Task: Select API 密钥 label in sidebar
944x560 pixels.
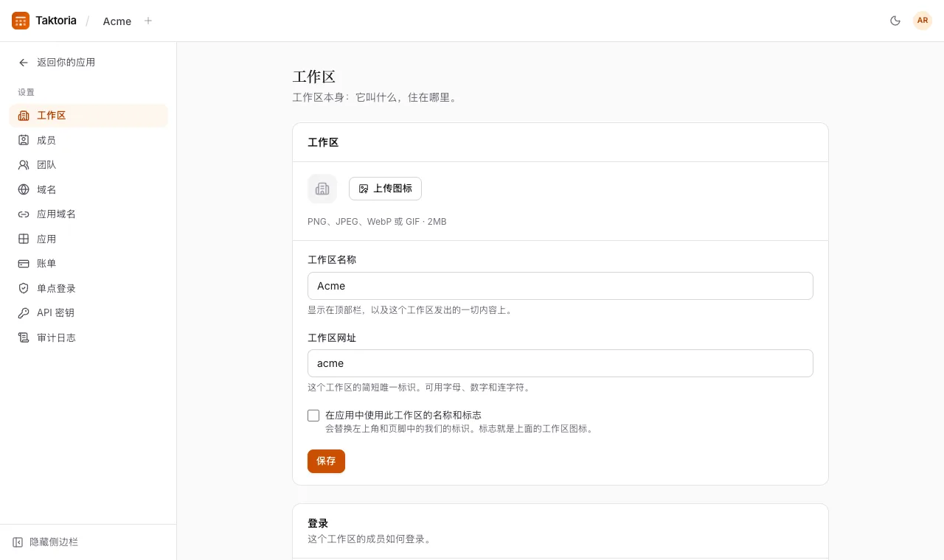Action: [x=56, y=313]
